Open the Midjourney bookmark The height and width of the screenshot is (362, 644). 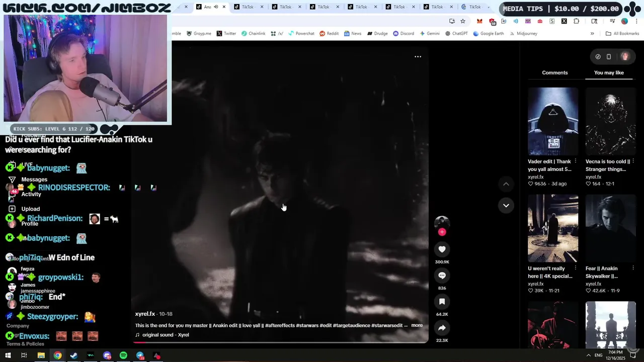pyautogui.click(x=523, y=34)
